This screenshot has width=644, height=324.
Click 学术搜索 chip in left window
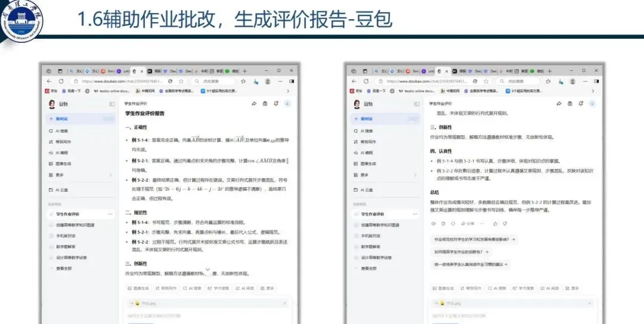pos(218,288)
